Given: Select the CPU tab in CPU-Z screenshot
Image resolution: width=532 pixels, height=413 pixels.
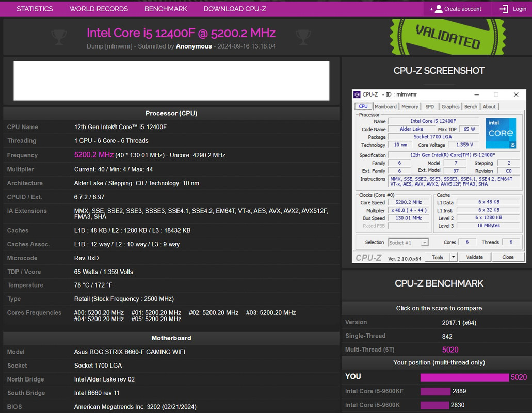Looking at the screenshot, I should coord(363,106).
